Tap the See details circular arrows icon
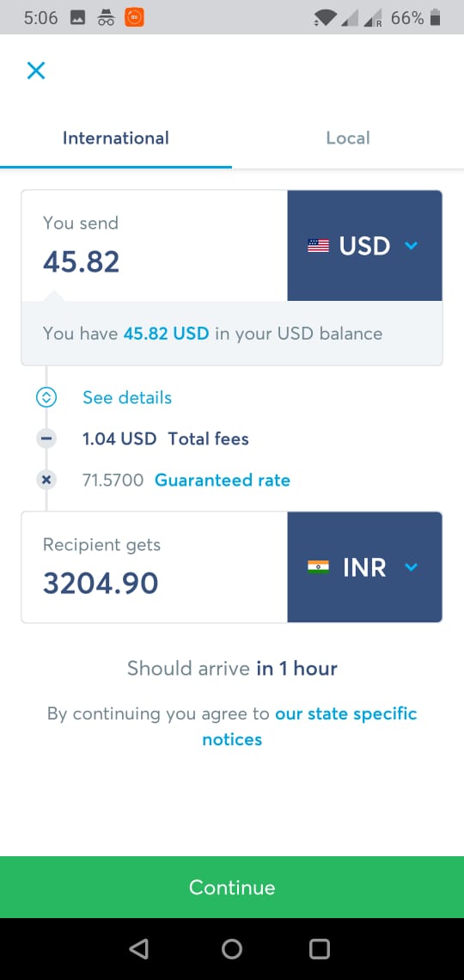The width and height of the screenshot is (464, 980). 46,397
